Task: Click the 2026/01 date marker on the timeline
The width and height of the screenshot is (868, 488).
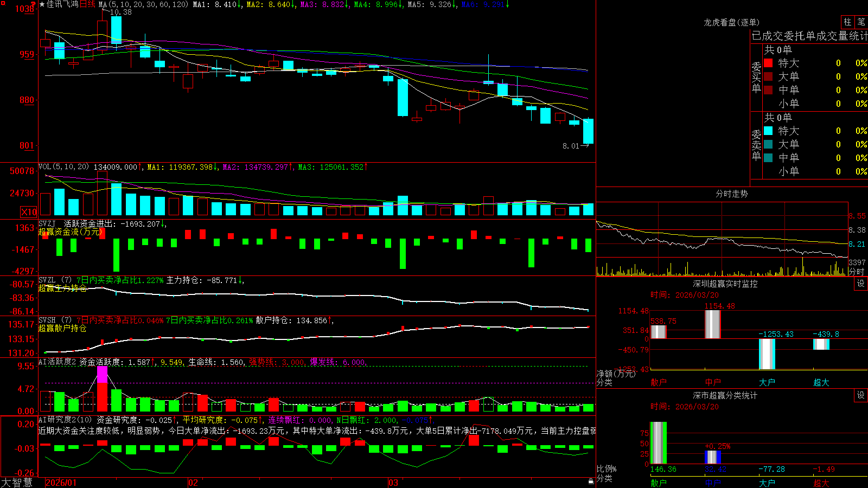Action: [x=61, y=483]
